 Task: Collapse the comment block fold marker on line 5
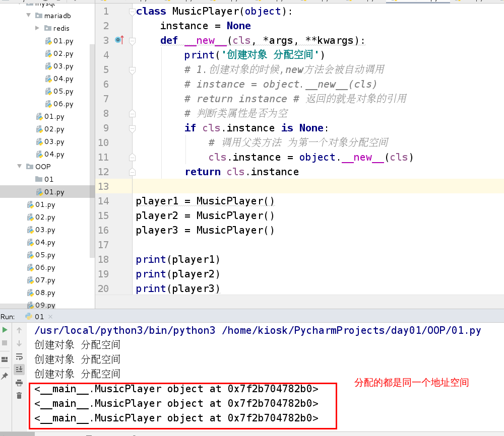[x=132, y=70]
